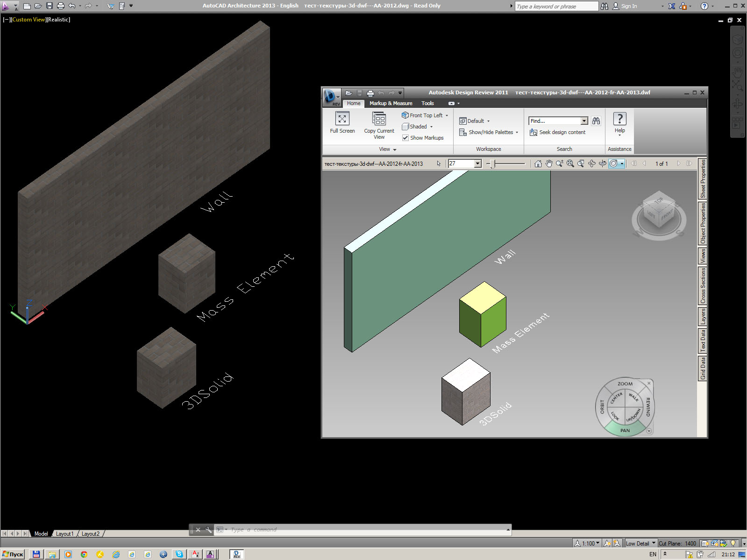Click Cut Plane: 1400 status bar value
The width and height of the screenshot is (747, 560).
click(677, 543)
